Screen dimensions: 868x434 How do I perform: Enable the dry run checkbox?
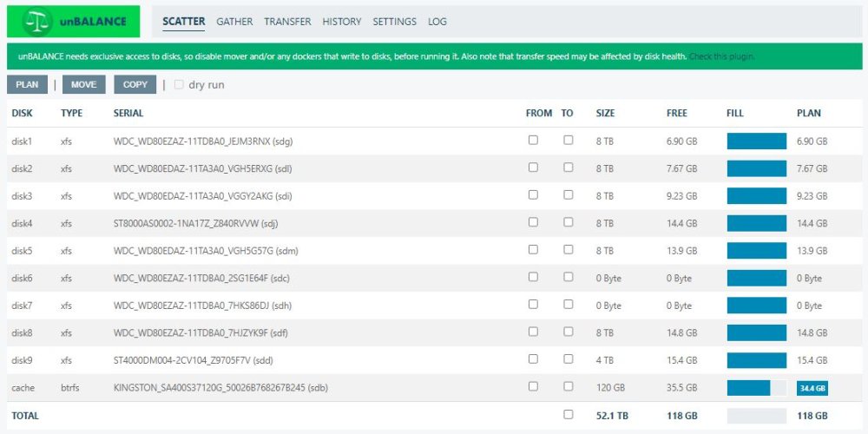coord(179,85)
